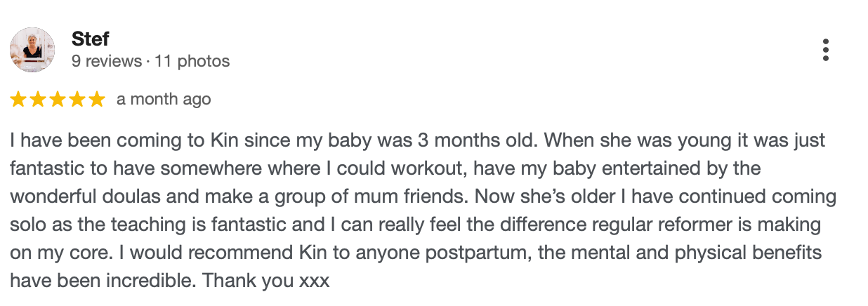Click the first rating star

point(18,100)
